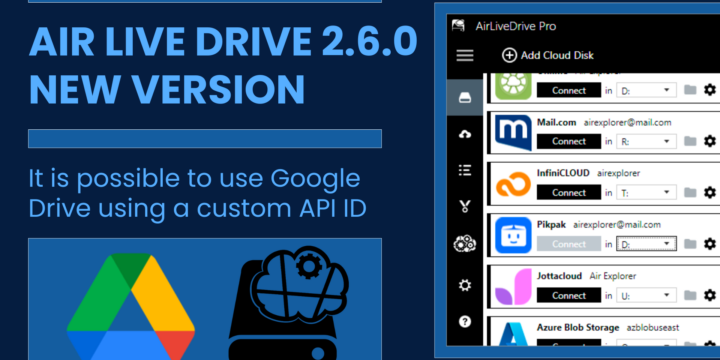
Task: Expand the Mail.com drive letter R: dropdown
Action: (646, 141)
